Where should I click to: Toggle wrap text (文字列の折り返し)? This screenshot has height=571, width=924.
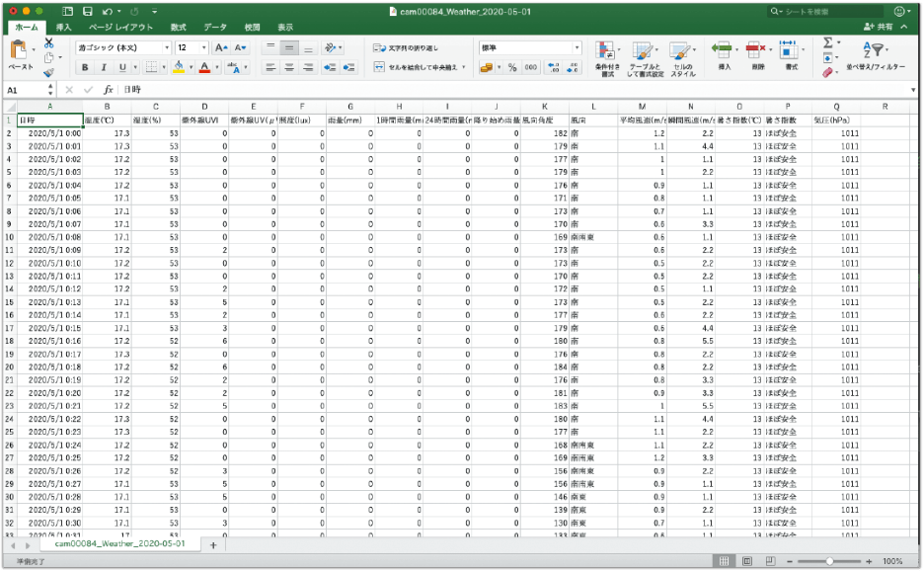(x=406, y=47)
